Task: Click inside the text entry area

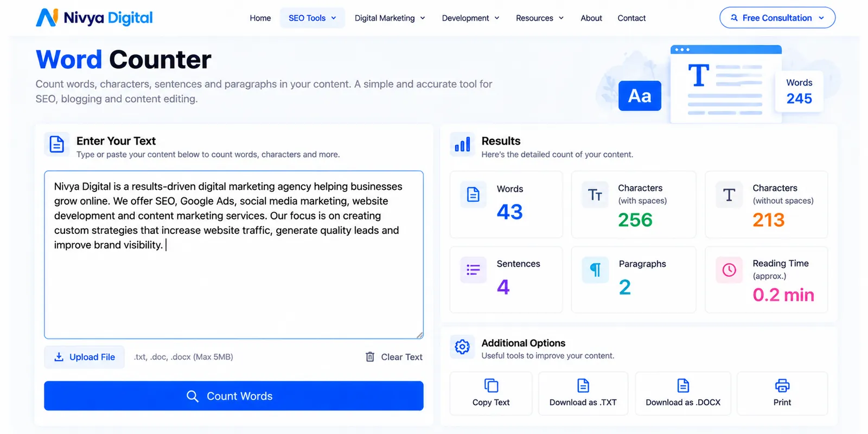Action: 234,255
